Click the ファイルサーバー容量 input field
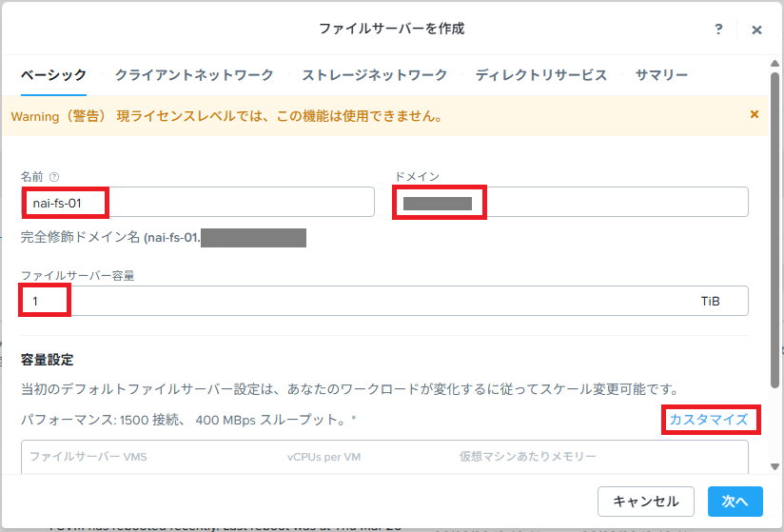The width and height of the screenshot is (784, 532). point(384,301)
